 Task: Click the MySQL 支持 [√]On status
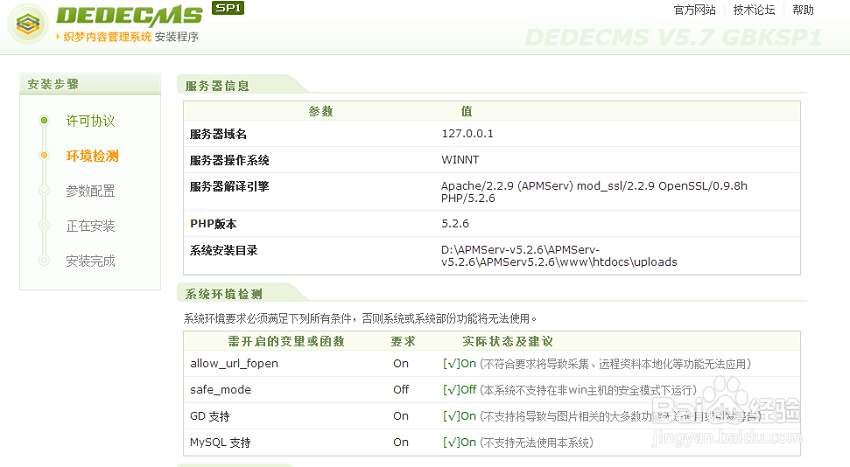pyautogui.click(x=460, y=442)
